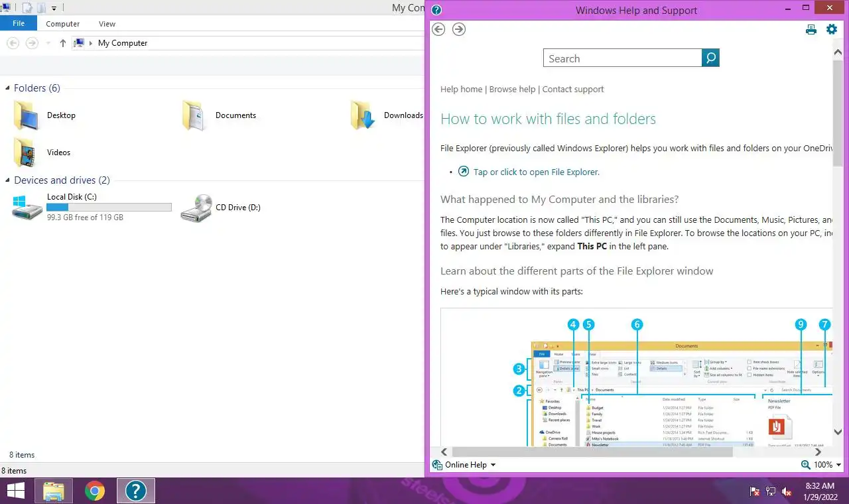Open the Browse help link
This screenshot has height=504, width=849.
coord(512,89)
